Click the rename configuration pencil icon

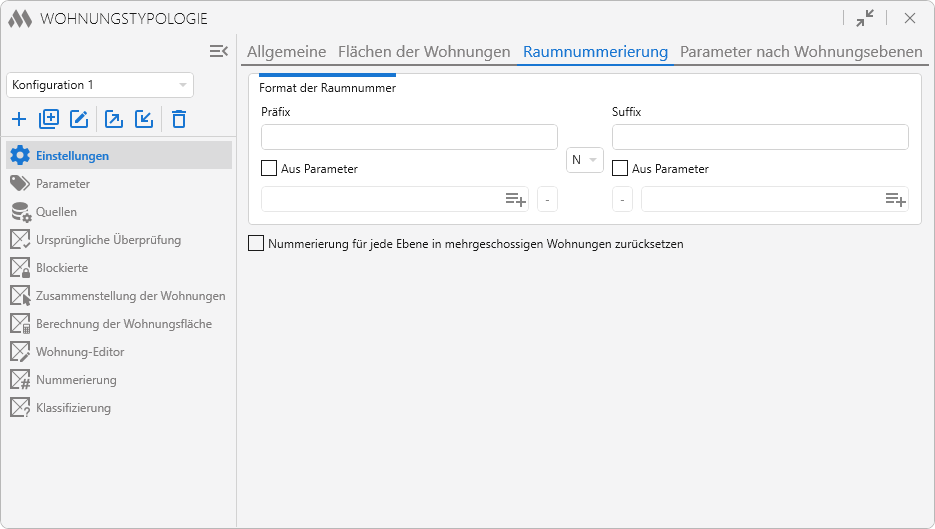[x=80, y=120]
